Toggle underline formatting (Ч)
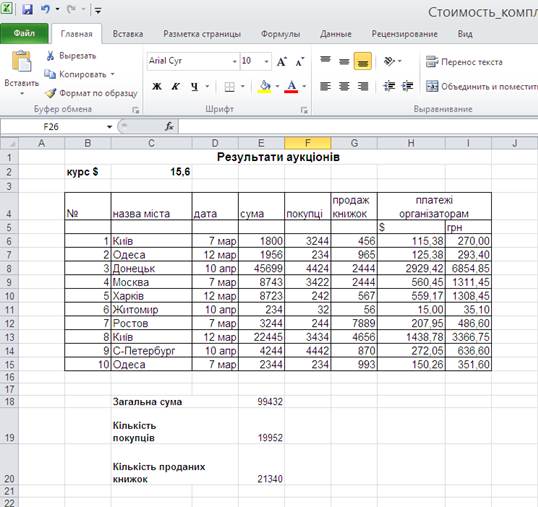Image resolution: width=538 pixels, height=507 pixels. (195, 86)
